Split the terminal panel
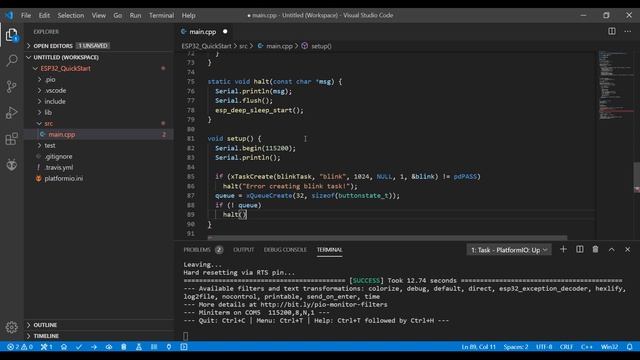 coord(580,249)
